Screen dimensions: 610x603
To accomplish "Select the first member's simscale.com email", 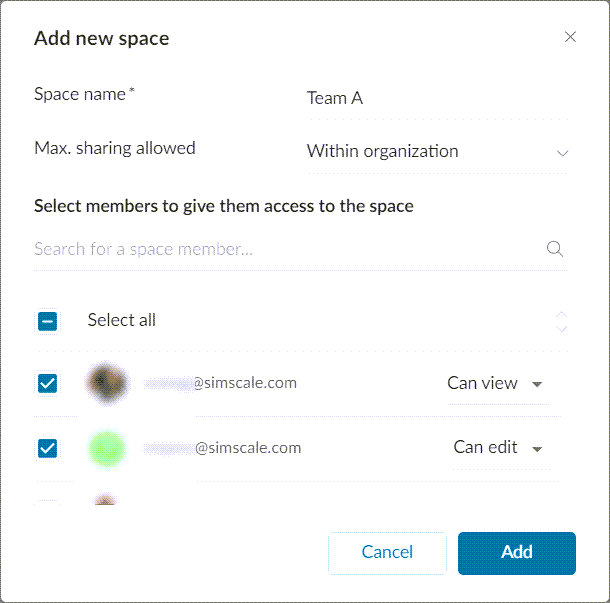I will 222,383.
